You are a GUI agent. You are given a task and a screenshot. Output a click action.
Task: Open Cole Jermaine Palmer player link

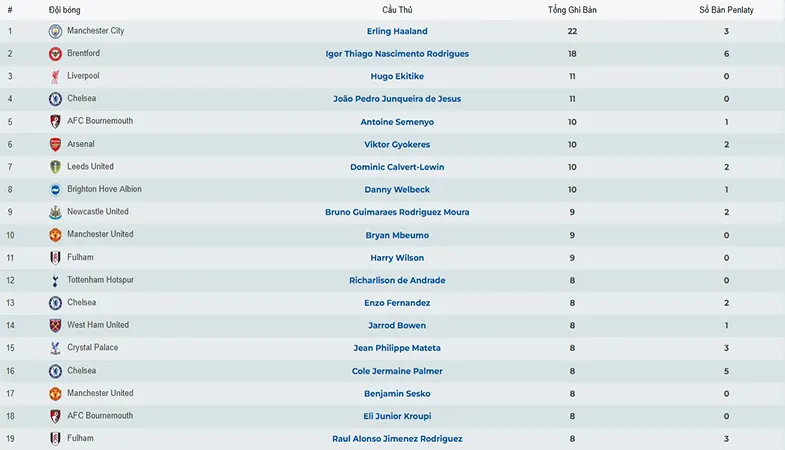tap(397, 371)
